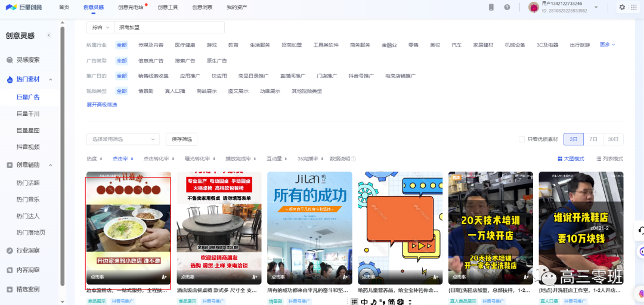Choose 信息流广告 ad type
Screen dimensions: 644x305
pyautogui.click(x=151, y=61)
